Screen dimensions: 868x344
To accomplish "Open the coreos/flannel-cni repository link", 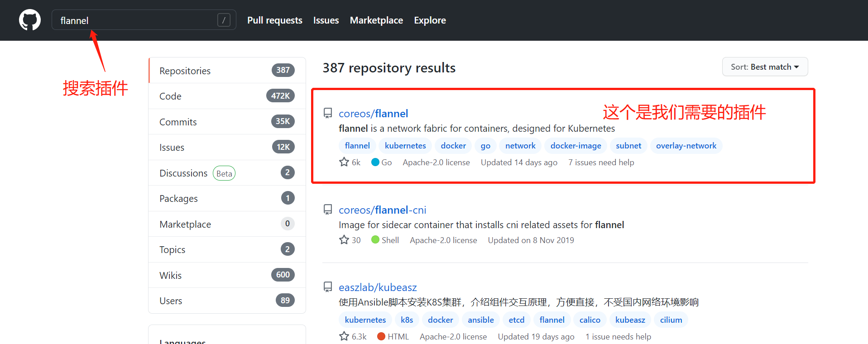I will (382, 210).
